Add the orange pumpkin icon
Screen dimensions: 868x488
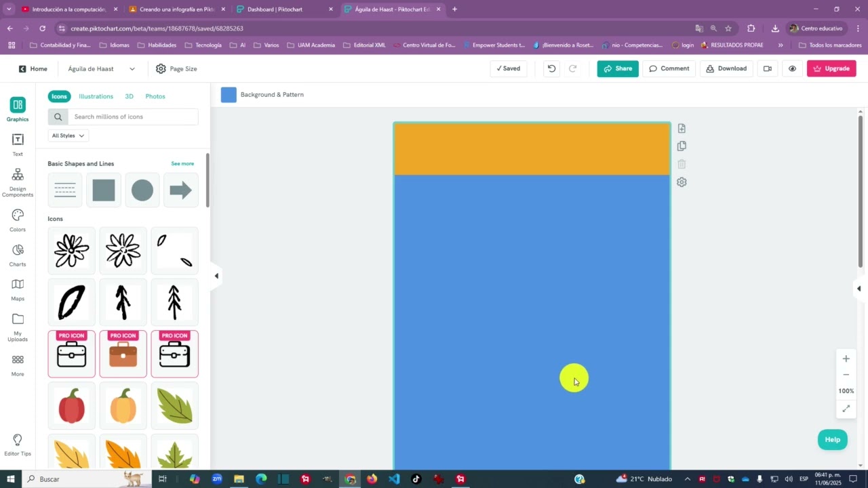point(123,405)
